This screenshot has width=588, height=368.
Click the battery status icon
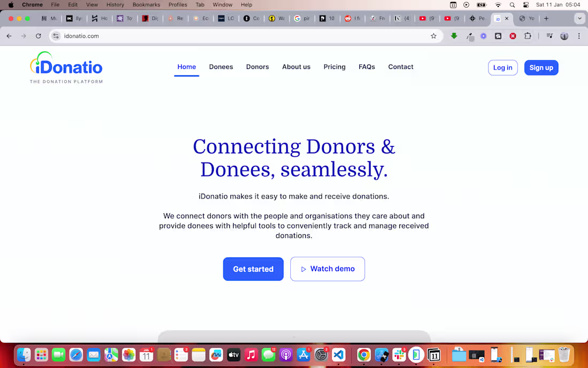click(481, 5)
